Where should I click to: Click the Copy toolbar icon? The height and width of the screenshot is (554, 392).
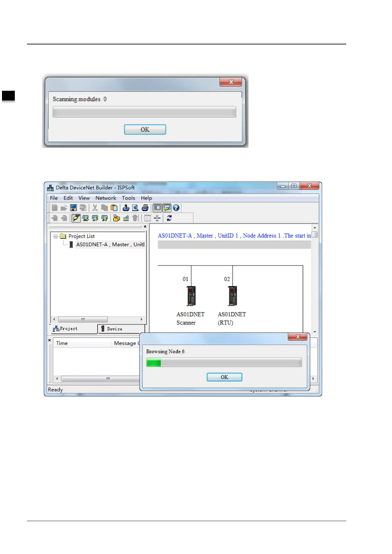point(104,208)
